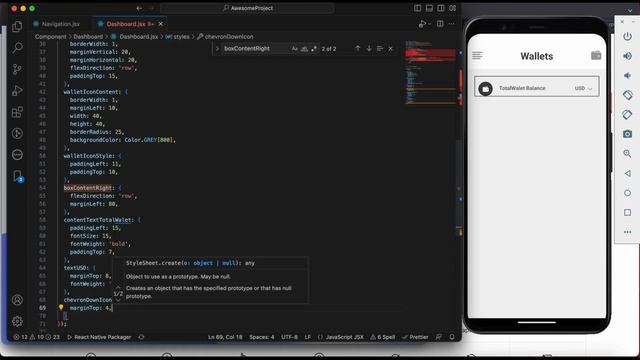Rotate the emulator left
Image resolution: width=640 pixels, height=360 pixels.
pos(627,95)
